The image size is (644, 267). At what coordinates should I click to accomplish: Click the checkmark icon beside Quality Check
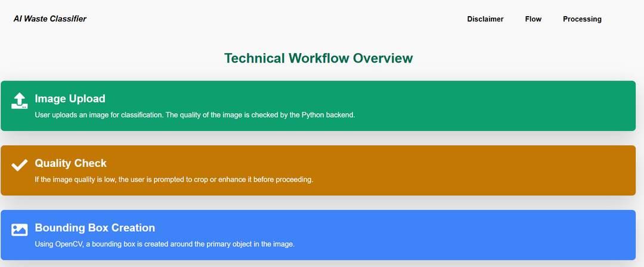click(19, 165)
